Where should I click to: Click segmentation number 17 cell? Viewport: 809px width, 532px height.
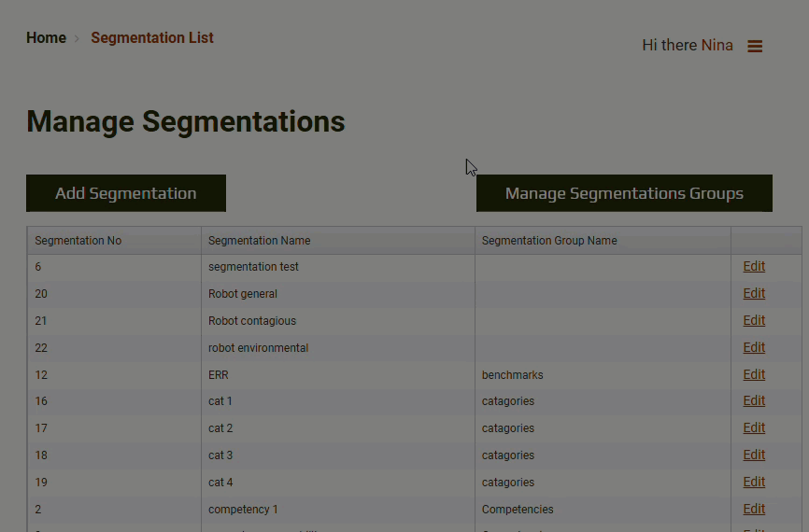pos(114,428)
